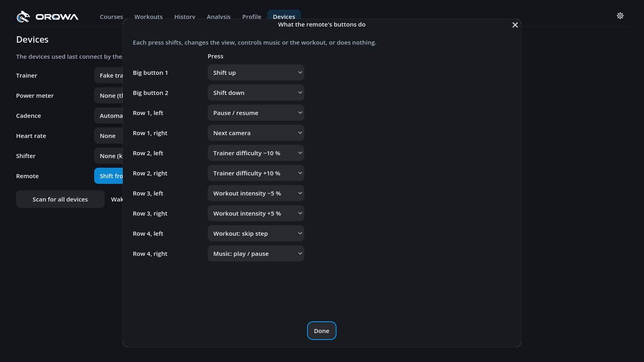Open the Cadence device selector
644x362 pixels.
[x=109, y=115]
